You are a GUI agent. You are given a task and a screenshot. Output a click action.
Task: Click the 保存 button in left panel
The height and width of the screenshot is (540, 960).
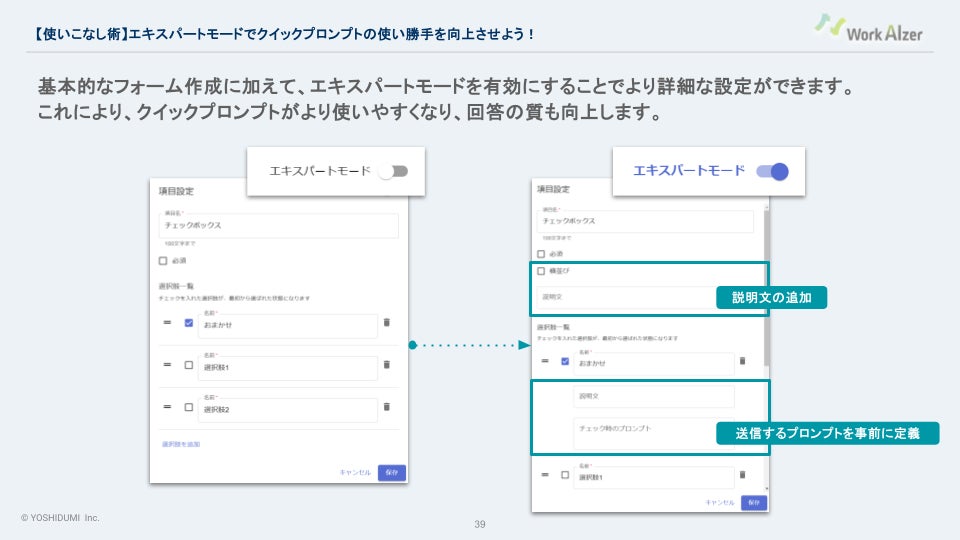click(x=392, y=473)
